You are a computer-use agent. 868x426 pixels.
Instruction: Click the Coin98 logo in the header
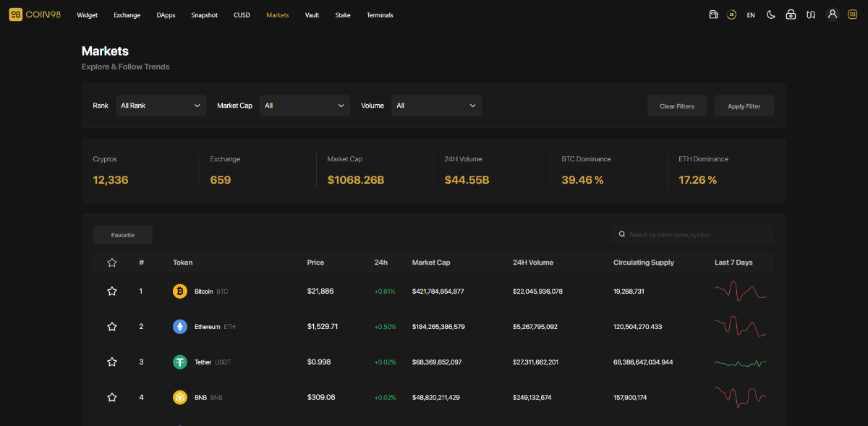tap(35, 14)
